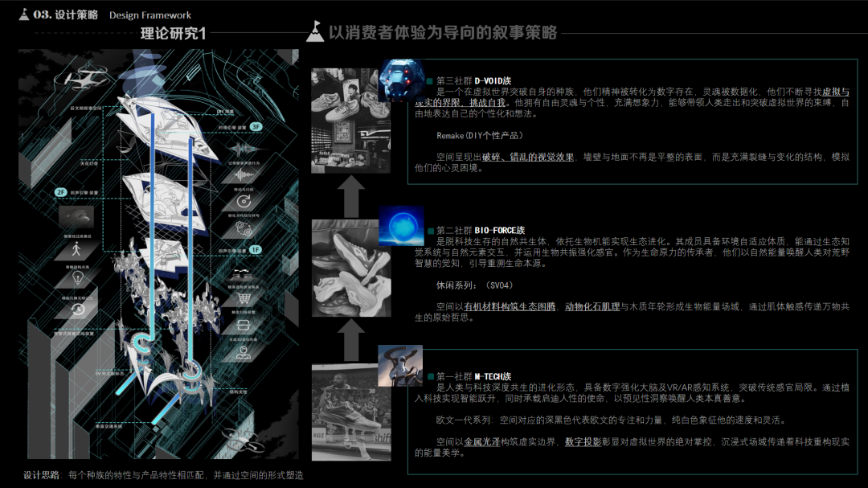Click the drone device icon

pos(83,77)
